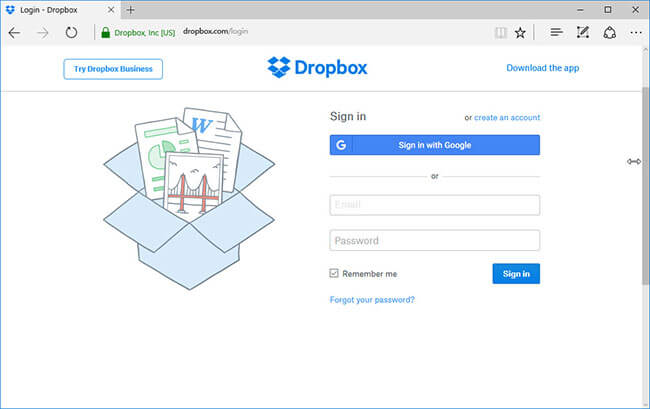Screen dimensions: 650x409
Task: Open the More actions ellipsis menu
Action: pyautogui.click(x=636, y=32)
